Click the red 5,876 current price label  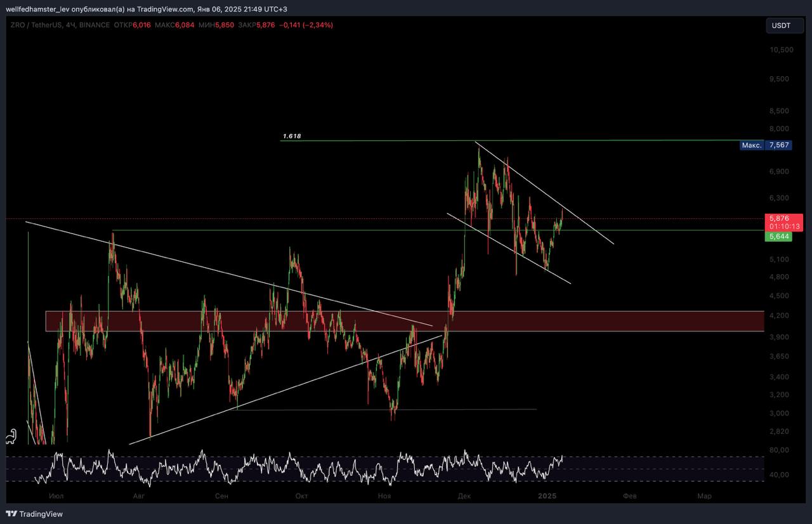tap(779, 218)
